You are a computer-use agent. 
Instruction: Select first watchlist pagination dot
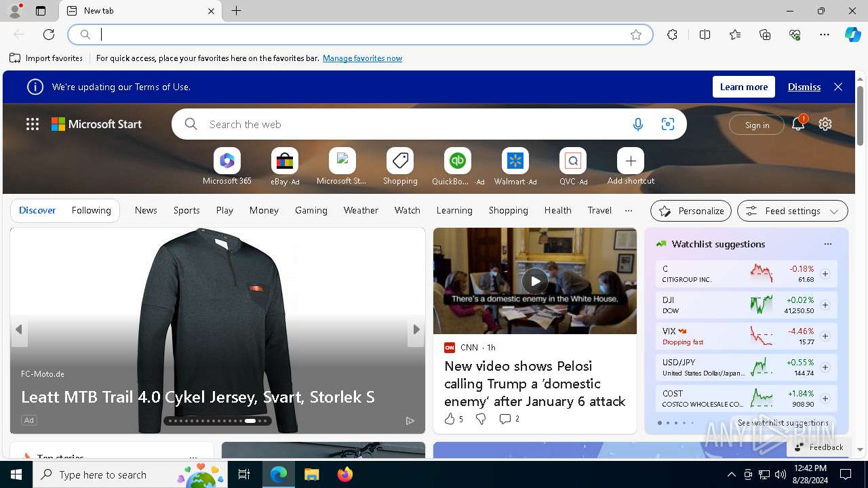pyautogui.click(x=660, y=423)
